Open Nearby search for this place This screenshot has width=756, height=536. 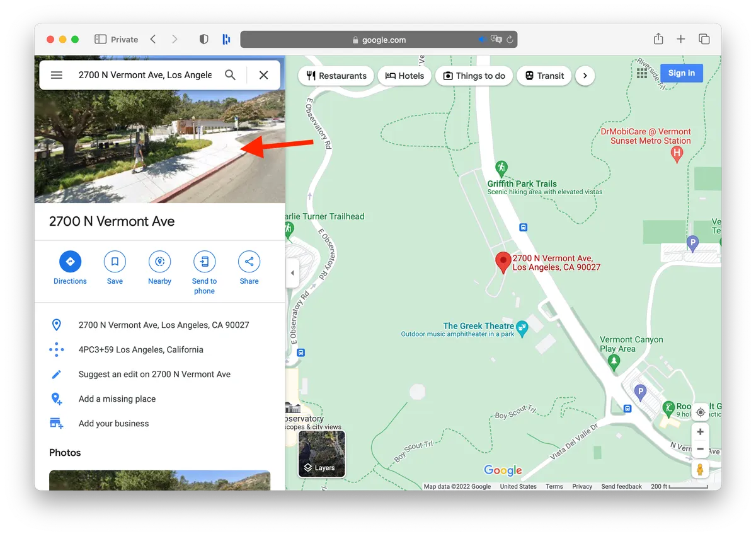coord(159,262)
